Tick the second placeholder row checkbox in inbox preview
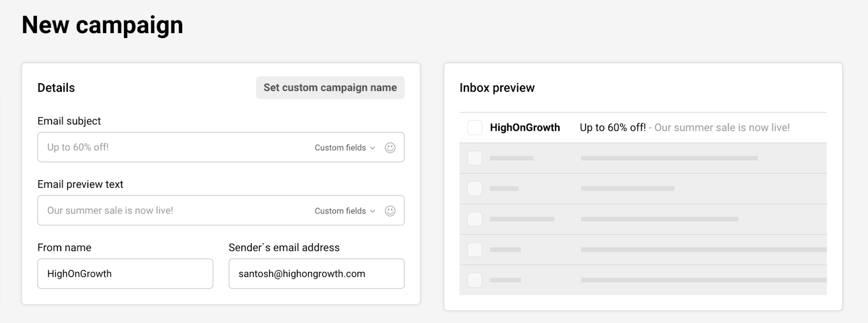Image resolution: width=868 pixels, height=323 pixels. (475, 189)
